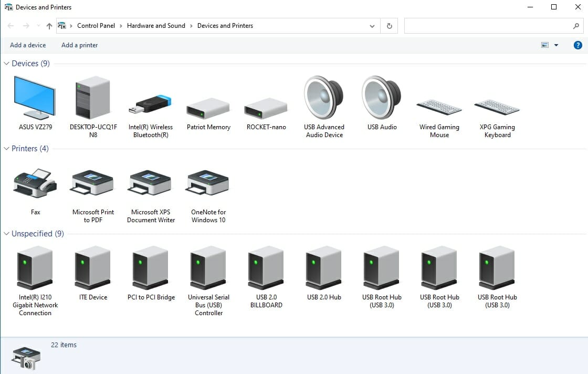Navigate to Control Panel breadcrumb
Image resolution: width=588 pixels, height=374 pixels.
[96, 26]
